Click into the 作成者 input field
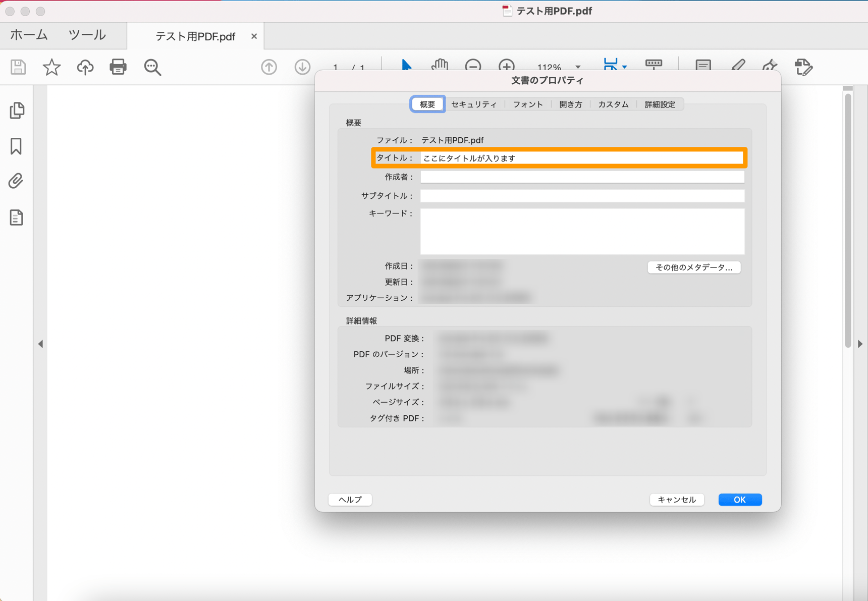The height and width of the screenshot is (601, 868). pyautogui.click(x=582, y=177)
